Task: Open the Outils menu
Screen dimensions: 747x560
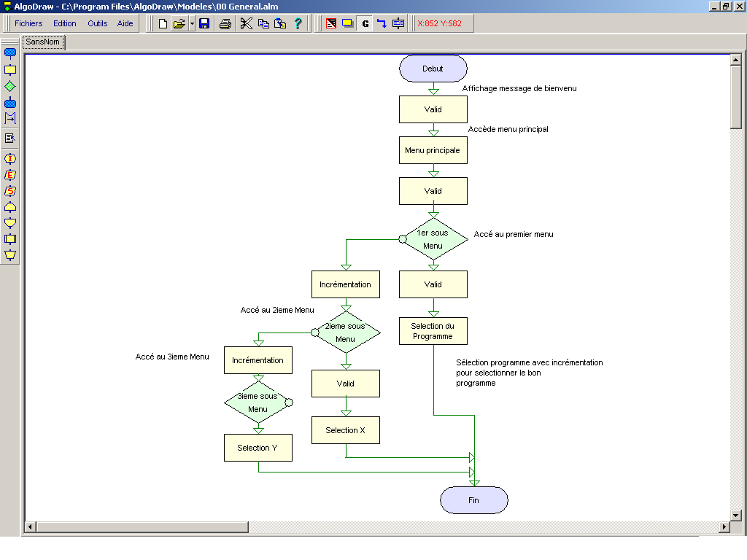Action: pos(97,23)
